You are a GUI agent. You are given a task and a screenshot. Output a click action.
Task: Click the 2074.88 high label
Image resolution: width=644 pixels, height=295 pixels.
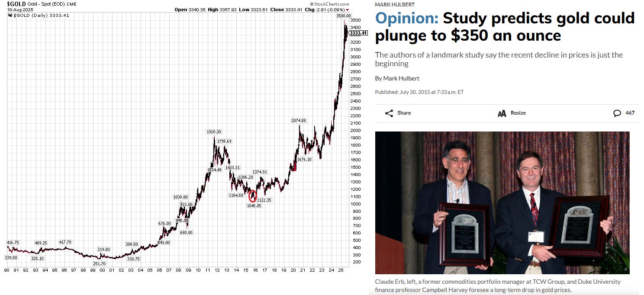pos(299,121)
